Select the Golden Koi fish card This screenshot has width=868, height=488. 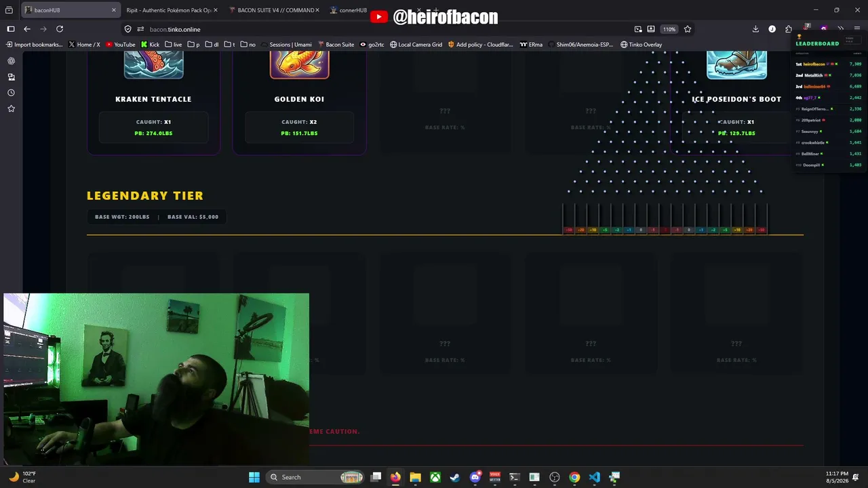click(x=299, y=102)
